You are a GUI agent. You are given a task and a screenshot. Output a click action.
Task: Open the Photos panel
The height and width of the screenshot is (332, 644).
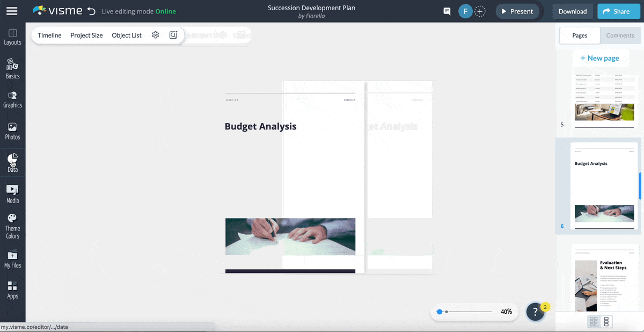point(12,131)
